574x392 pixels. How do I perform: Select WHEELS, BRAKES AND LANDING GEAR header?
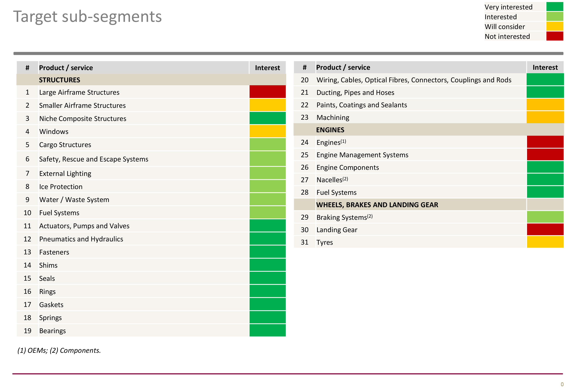coord(377,205)
